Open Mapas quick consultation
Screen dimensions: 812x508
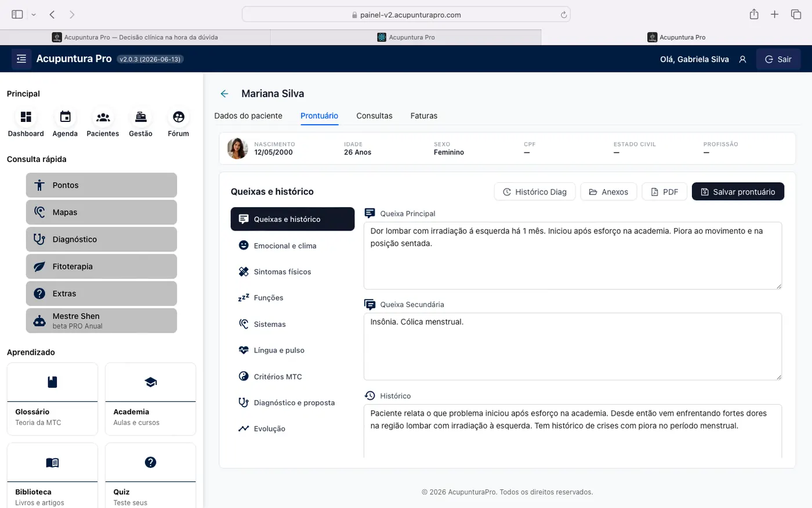[101, 212]
